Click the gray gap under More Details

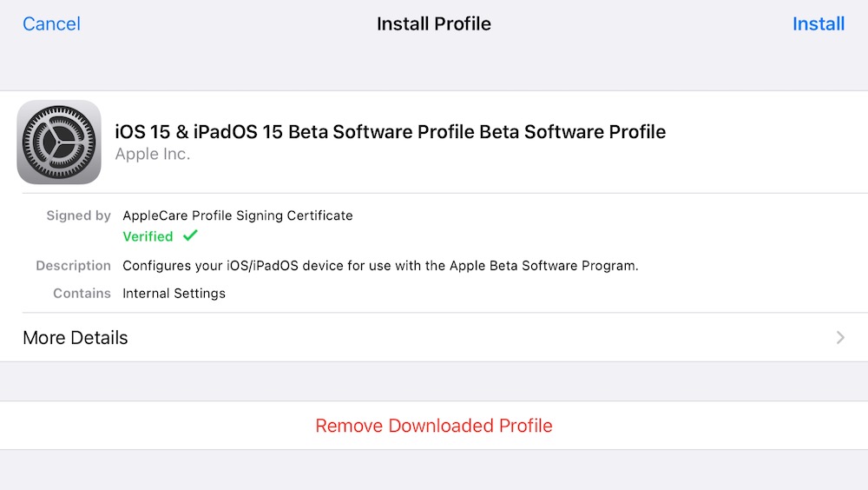pos(434,381)
